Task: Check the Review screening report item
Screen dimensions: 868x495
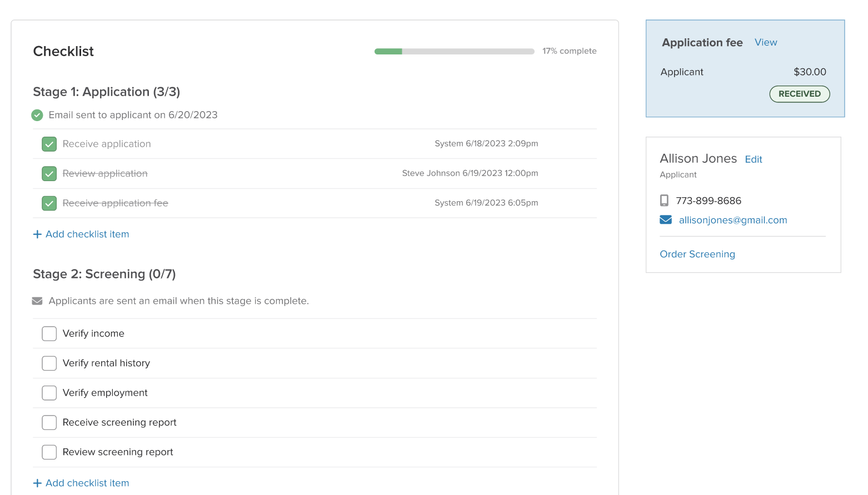Action: click(x=49, y=452)
